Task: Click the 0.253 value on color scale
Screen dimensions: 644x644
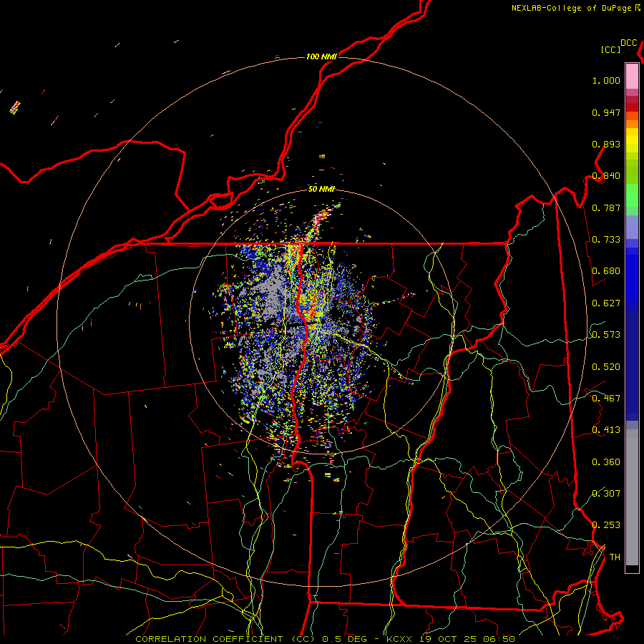Action: (x=606, y=525)
